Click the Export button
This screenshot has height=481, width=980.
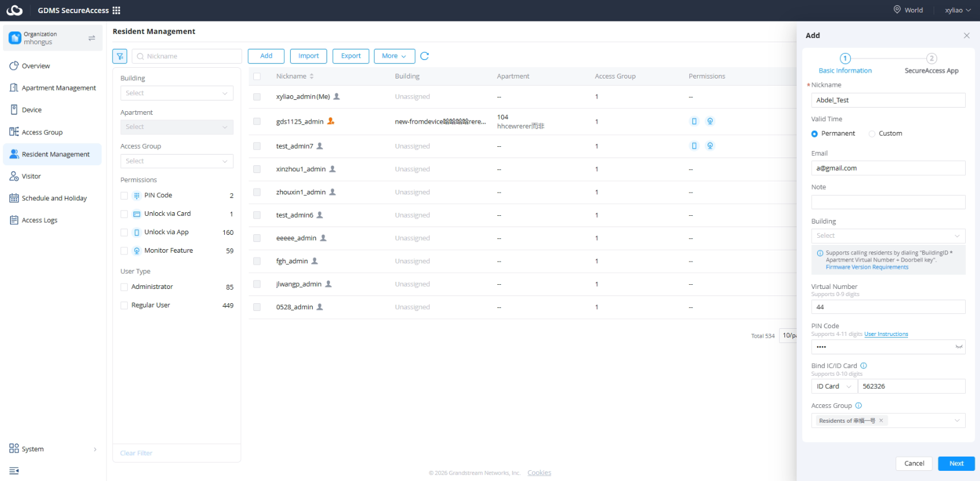[351, 56]
